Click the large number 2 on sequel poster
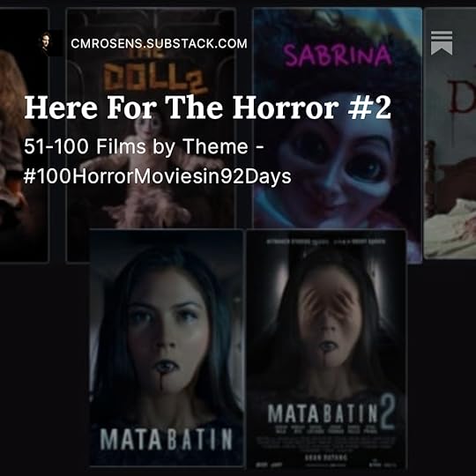 [x=386, y=412]
